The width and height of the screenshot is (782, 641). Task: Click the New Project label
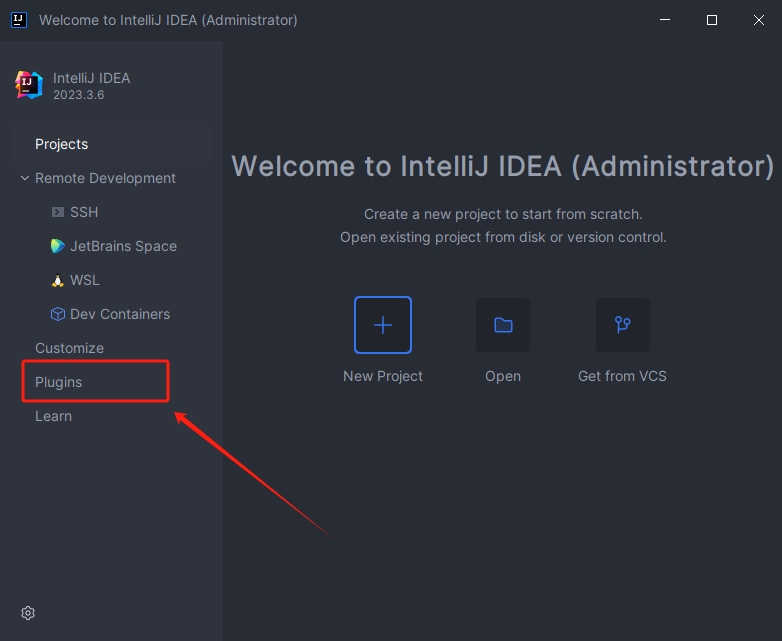click(383, 376)
